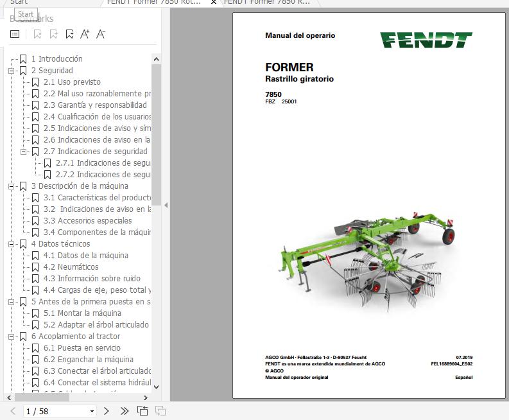Click the rotary rake image on the page
This screenshot has width=509, height=420.
(366, 262)
